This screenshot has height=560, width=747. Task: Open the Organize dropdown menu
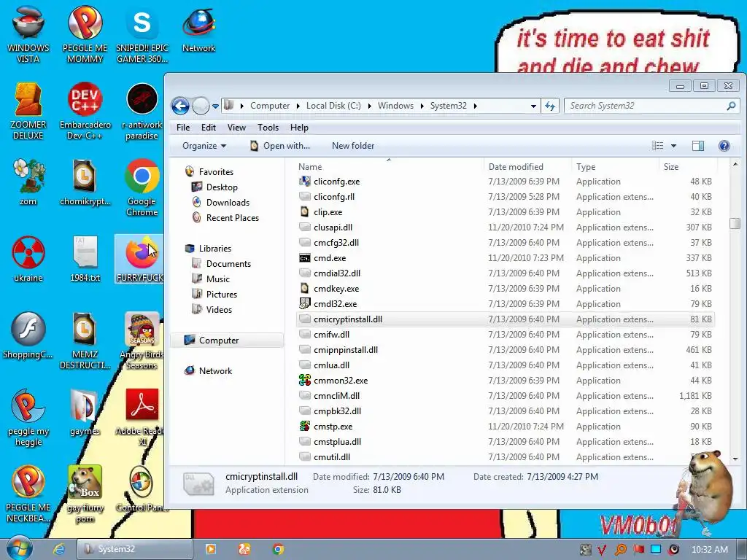point(204,146)
